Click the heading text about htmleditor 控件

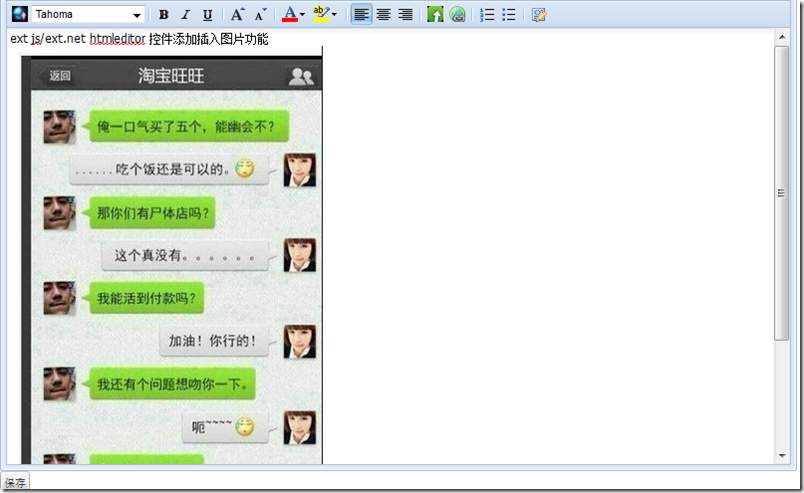(x=139, y=39)
